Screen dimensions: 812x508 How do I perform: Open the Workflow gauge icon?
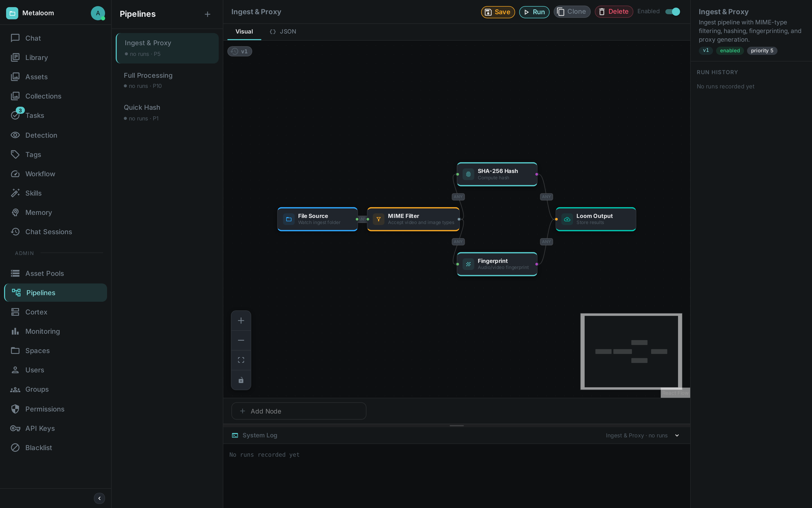click(15, 174)
